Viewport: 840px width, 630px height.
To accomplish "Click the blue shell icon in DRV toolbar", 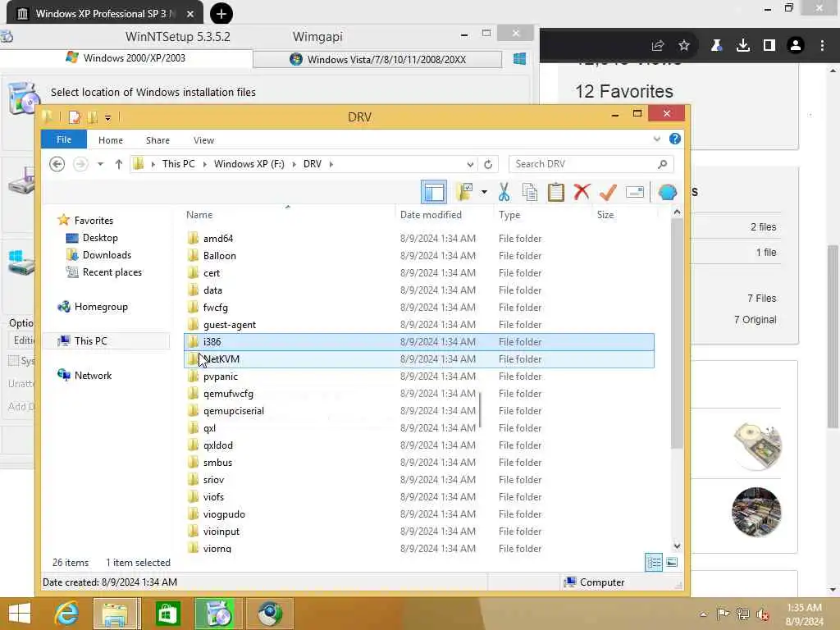I will 667,192.
